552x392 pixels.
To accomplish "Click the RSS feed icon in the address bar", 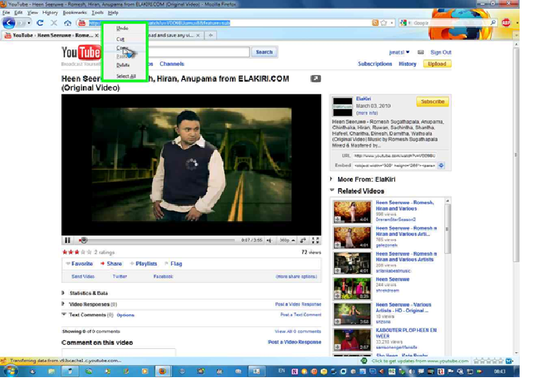I will (375, 23).
